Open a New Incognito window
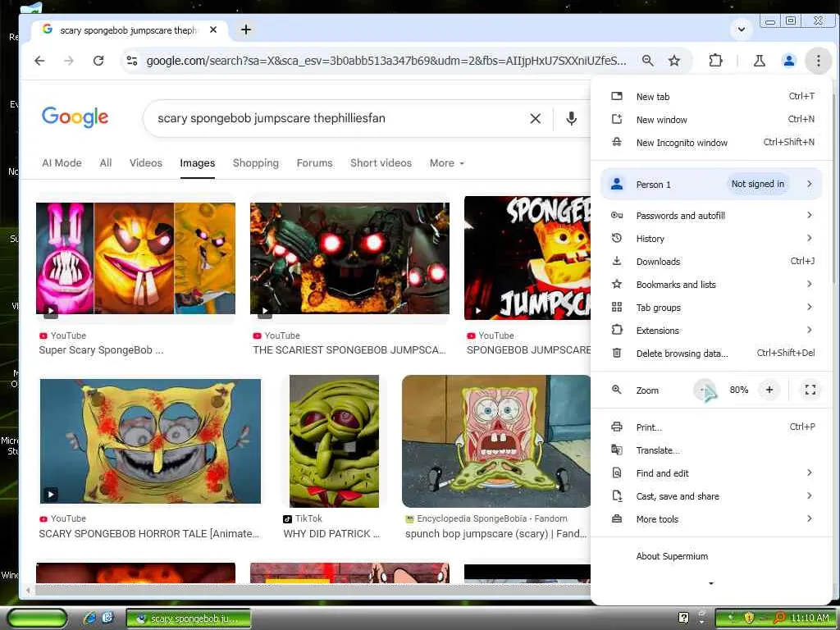The height and width of the screenshot is (630, 840). pyautogui.click(x=711, y=143)
